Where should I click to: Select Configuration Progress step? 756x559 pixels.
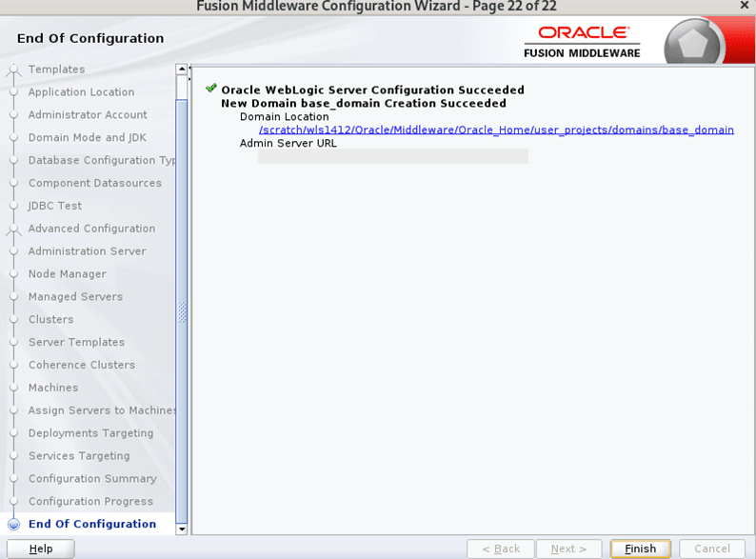coord(90,501)
